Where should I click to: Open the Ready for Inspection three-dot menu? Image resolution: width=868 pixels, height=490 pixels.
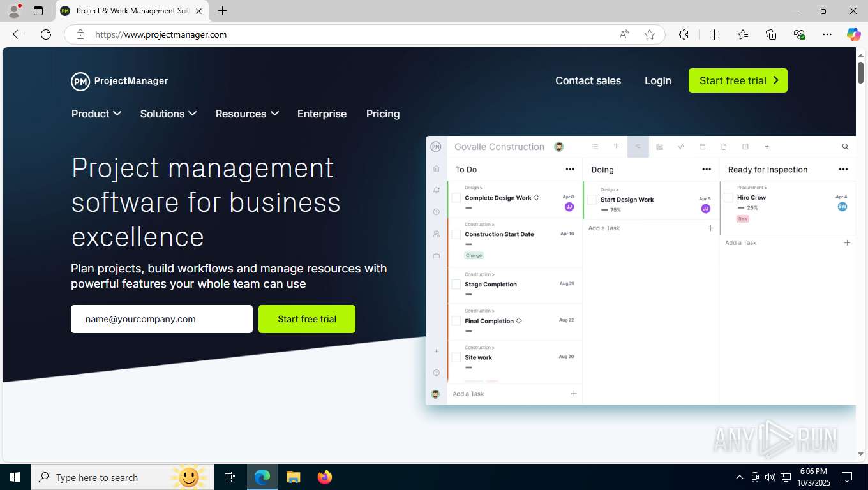[x=843, y=170]
